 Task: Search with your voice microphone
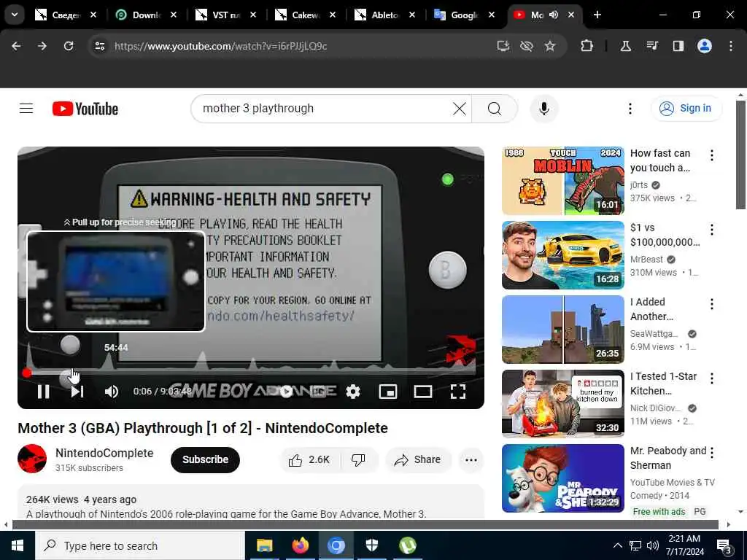[543, 109]
